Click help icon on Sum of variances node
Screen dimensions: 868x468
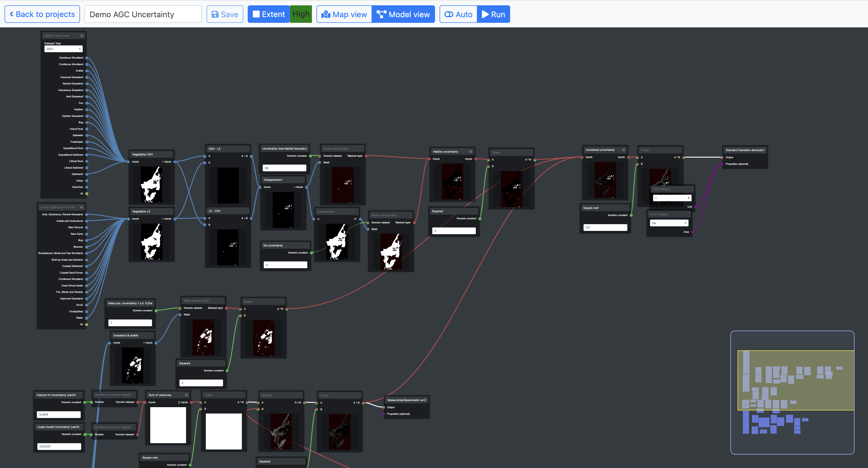tap(186, 395)
